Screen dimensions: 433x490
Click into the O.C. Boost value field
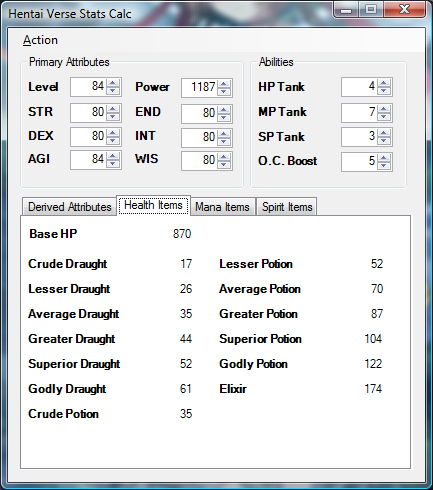point(359,162)
